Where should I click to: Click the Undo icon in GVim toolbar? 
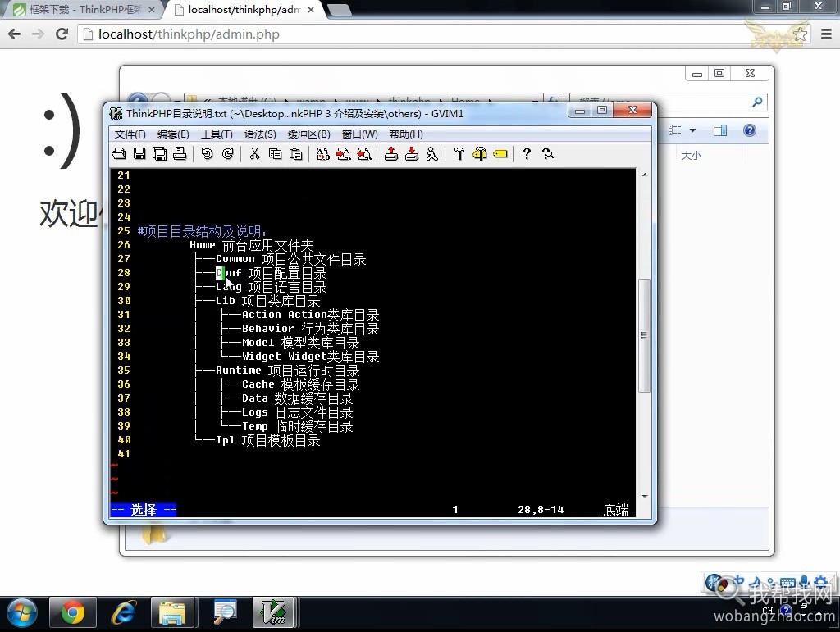tap(207, 154)
